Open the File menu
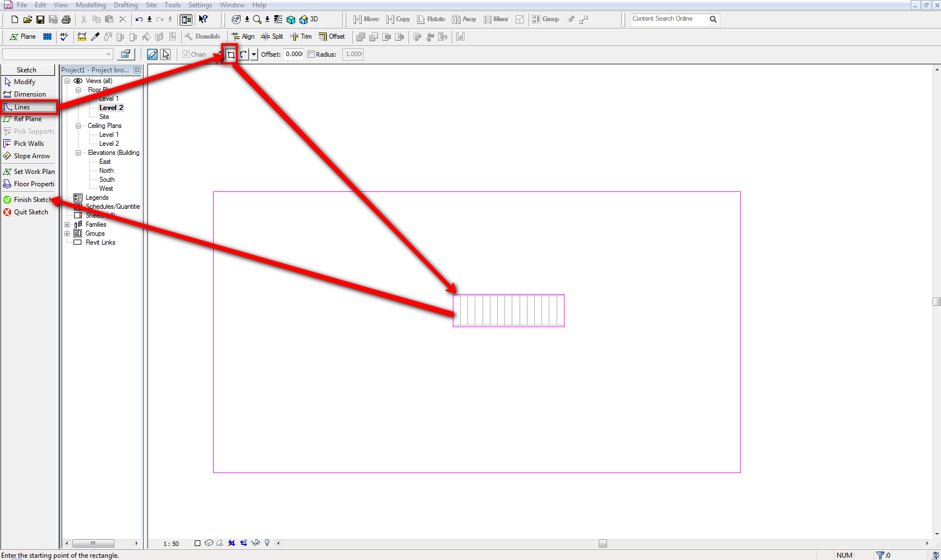 (x=22, y=5)
